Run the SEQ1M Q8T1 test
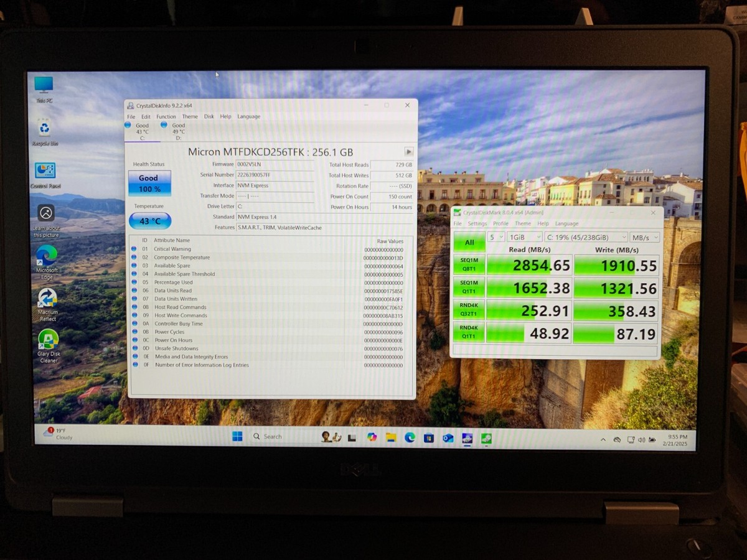The height and width of the screenshot is (560, 747). click(469, 266)
